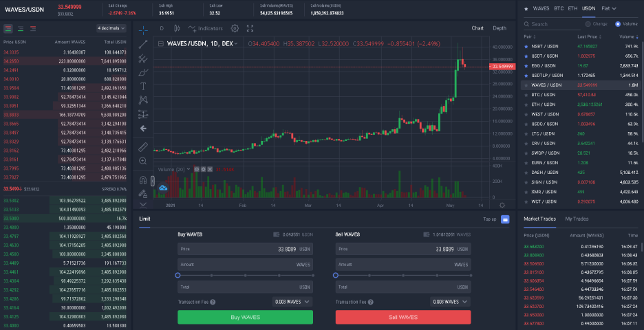Remove the Volume indicator with X icon
This screenshot has height=330, width=644.
point(210,169)
